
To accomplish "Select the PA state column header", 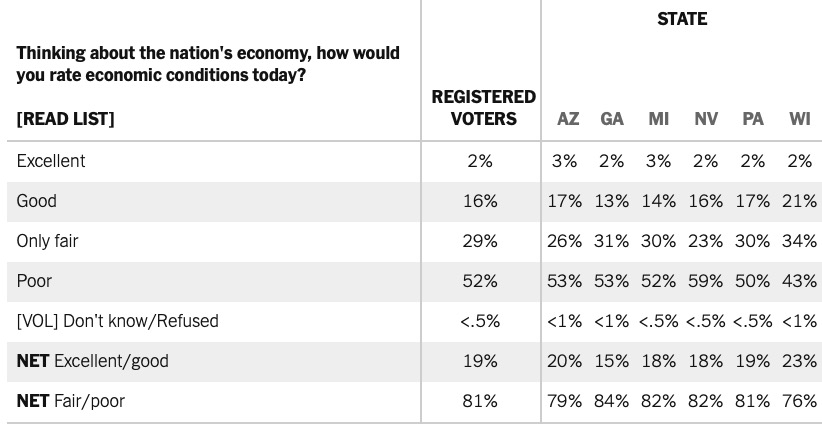I will tap(753, 119).
